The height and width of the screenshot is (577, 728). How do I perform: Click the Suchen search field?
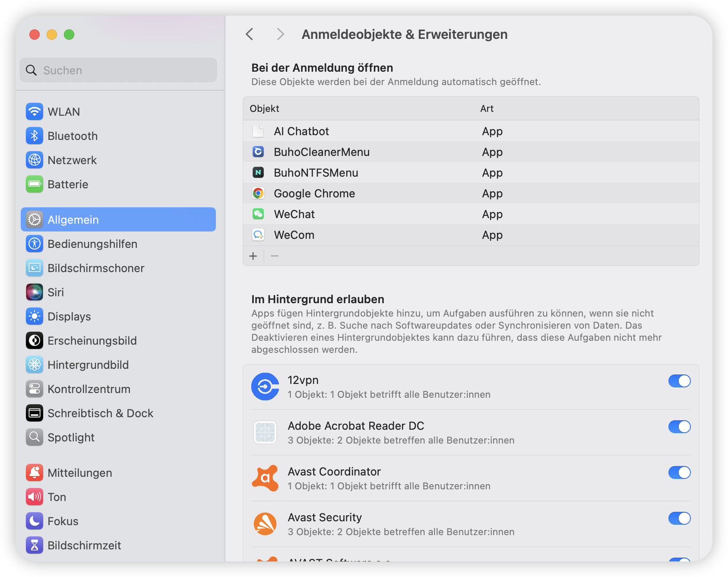click(118, 70)
